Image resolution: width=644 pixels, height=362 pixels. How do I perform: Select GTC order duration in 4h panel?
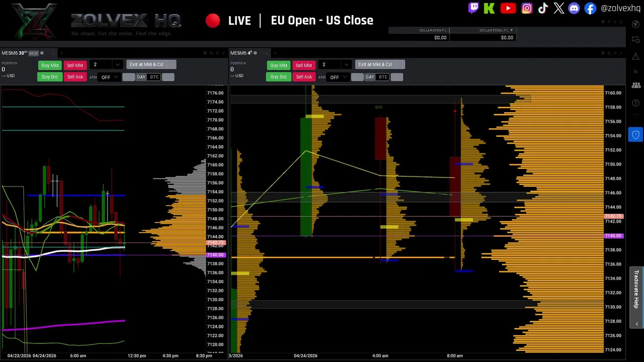(x=383, y=77)
